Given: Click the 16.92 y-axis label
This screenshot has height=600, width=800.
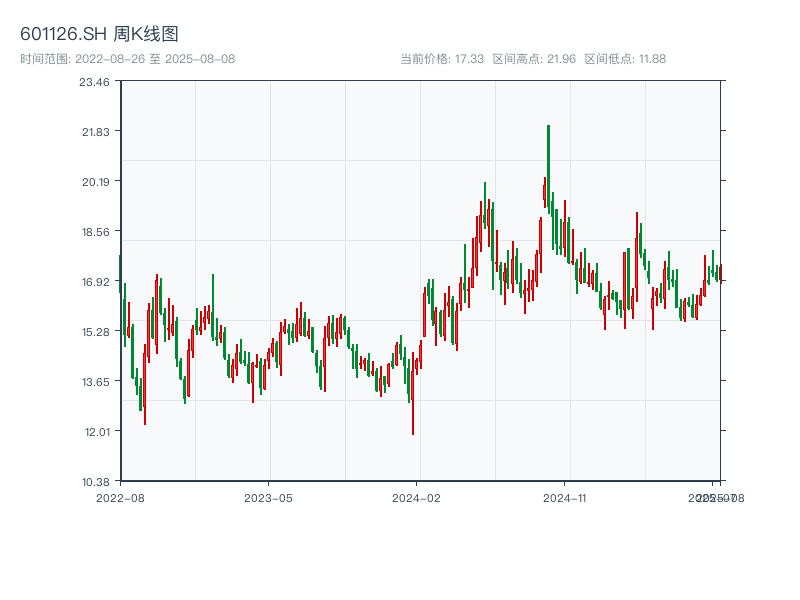Looking at the screenshot, I should (x=94, y=282).
